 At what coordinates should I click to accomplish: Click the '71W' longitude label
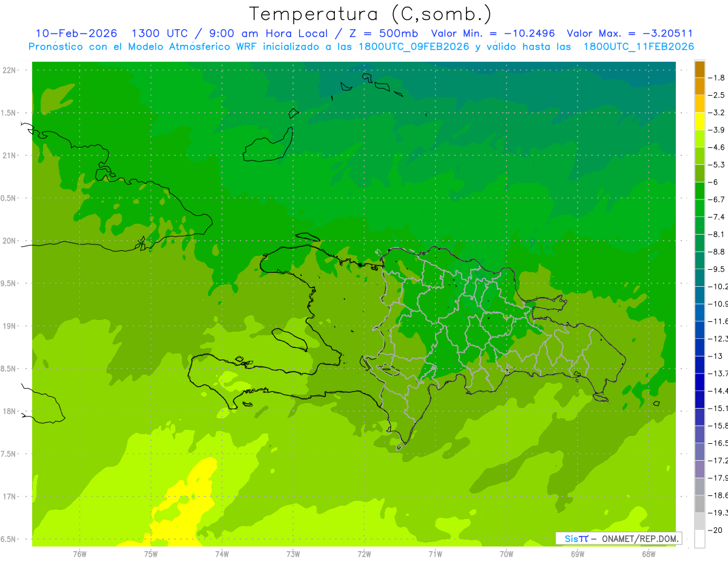pos(435,554)
